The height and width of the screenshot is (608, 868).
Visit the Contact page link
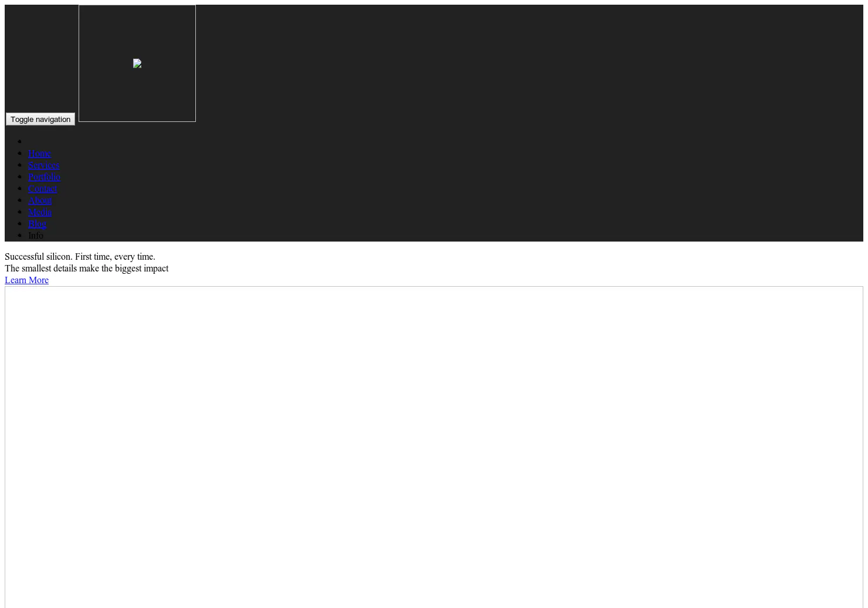(42, 188)
